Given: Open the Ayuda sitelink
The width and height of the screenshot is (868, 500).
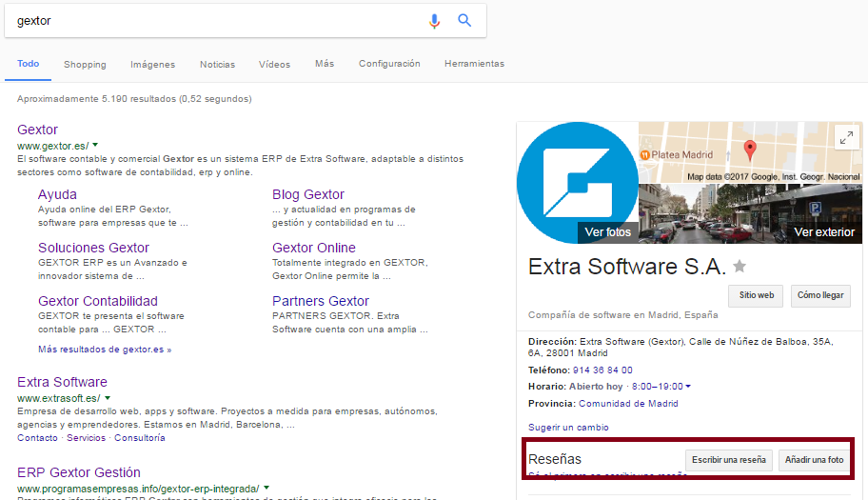Looking at the screenshot, I should pyautogui.click(x=57, y=194).
